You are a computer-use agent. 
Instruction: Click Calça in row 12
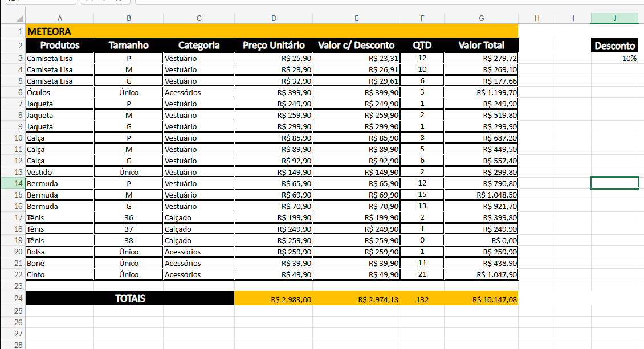59,161
